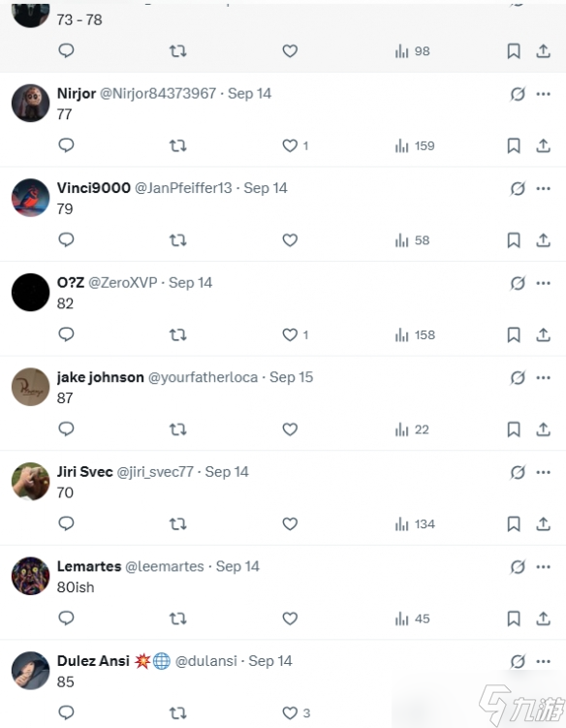Open more options for Nirjor's tweet
Screen dimensions: 566x728
pos(544,94)
